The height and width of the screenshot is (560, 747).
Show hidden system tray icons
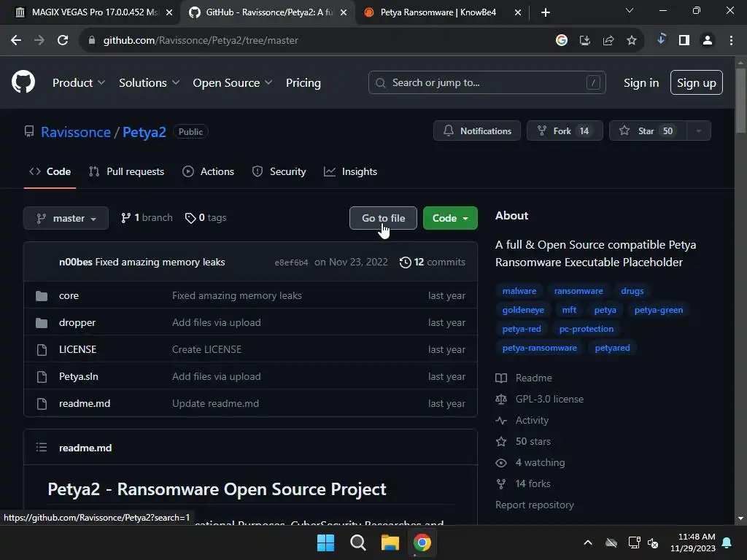pos(588,542)
